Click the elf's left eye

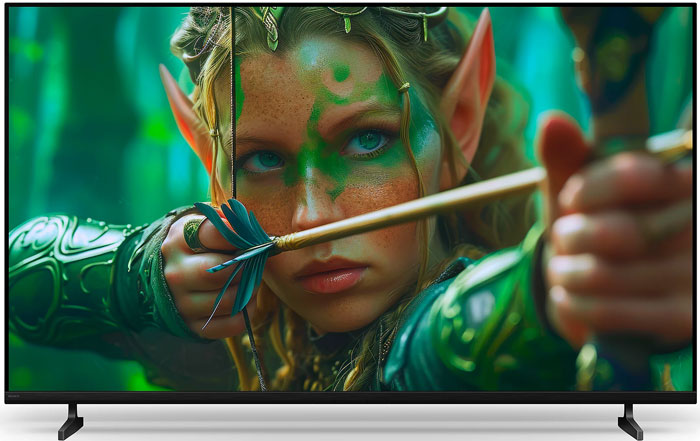coord(265,160)
